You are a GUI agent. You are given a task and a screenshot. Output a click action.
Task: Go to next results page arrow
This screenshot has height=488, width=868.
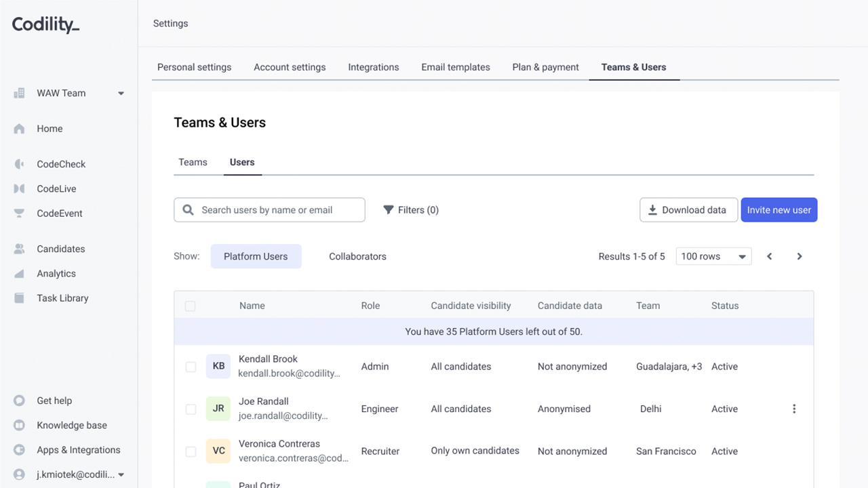click(800, 256)
